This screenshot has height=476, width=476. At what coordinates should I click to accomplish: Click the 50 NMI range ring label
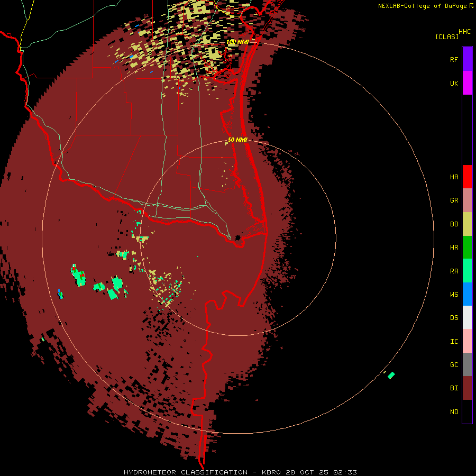pos(237,140)
